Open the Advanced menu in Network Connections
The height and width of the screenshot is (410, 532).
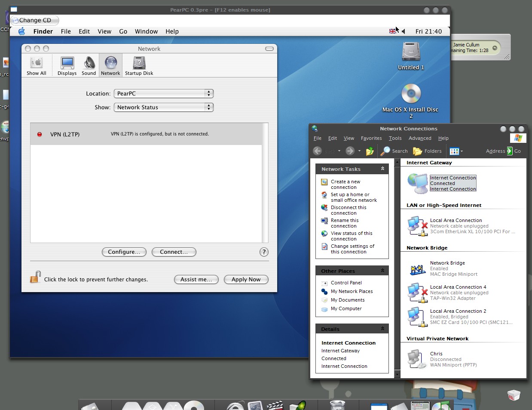[420, 138]
